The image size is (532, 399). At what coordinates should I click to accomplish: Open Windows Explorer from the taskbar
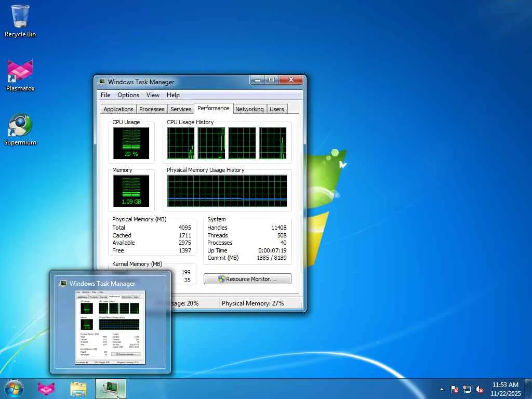coord(78,389)
